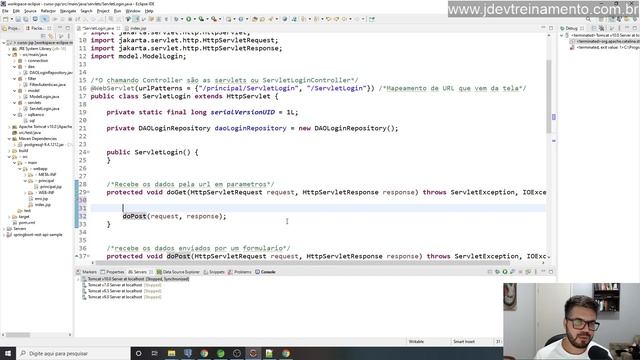Click the Notepad++ icon on taskbar

pyautogui.click(x=269, y=353)
